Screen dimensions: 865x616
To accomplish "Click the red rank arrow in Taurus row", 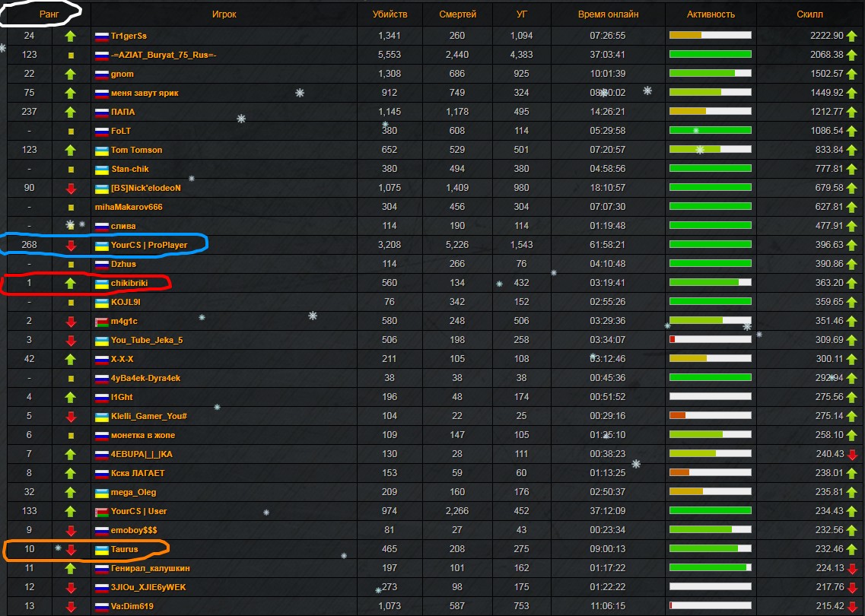I will click(x=71, y=549).
